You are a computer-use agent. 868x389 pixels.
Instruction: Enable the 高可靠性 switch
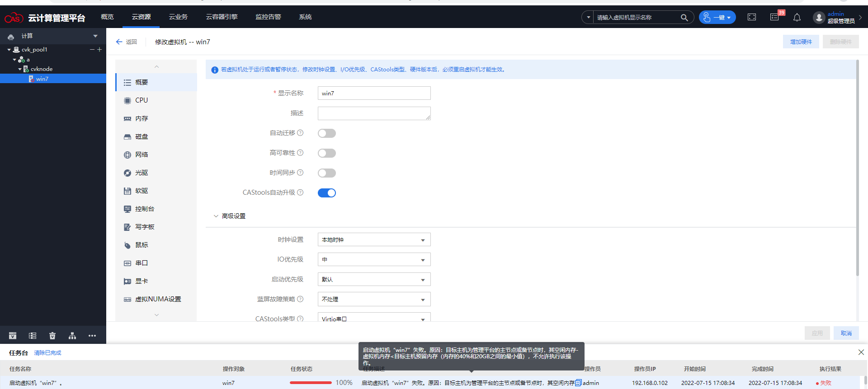[x=327, y=153]
